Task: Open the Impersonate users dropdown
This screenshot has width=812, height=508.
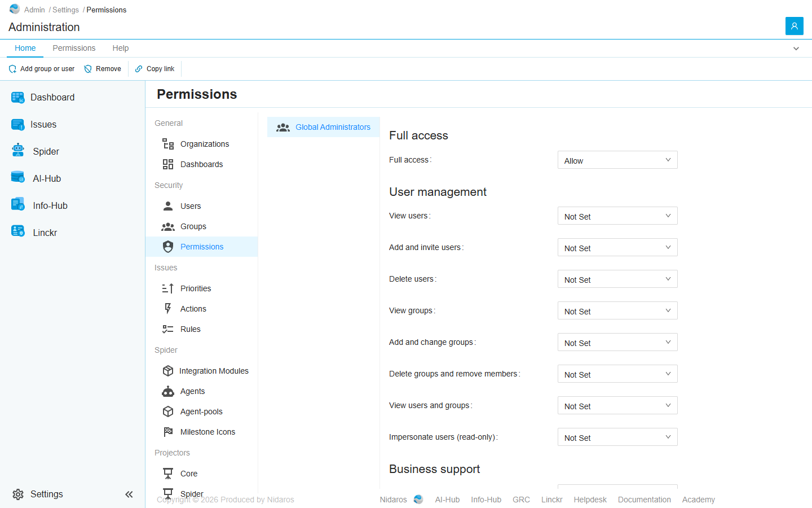Action: coord(617,437)
